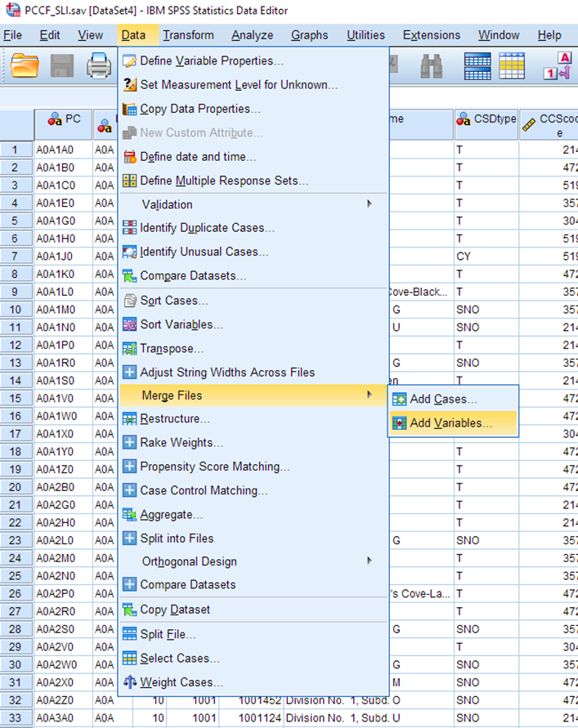This screenshot has width=578, height=728.
Task: Click the Copy Data Properties icon
Action: (130, 109)
